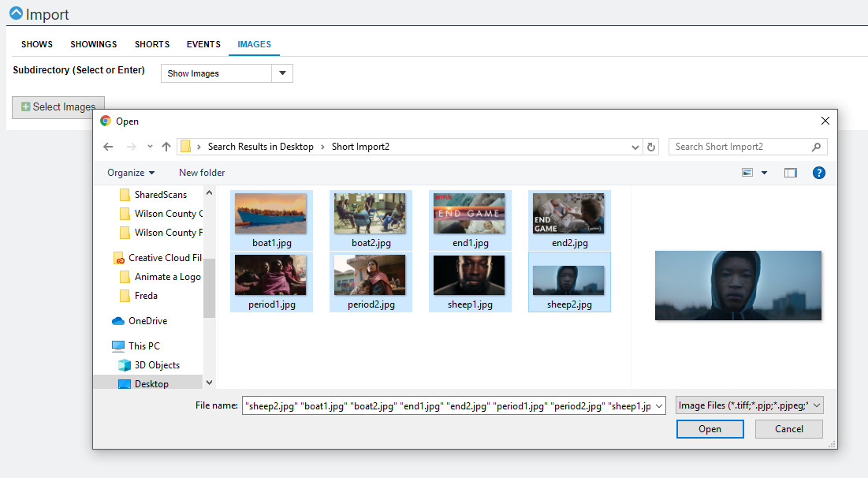Click the Open button
868x478 pixels.
click(710, 429)
